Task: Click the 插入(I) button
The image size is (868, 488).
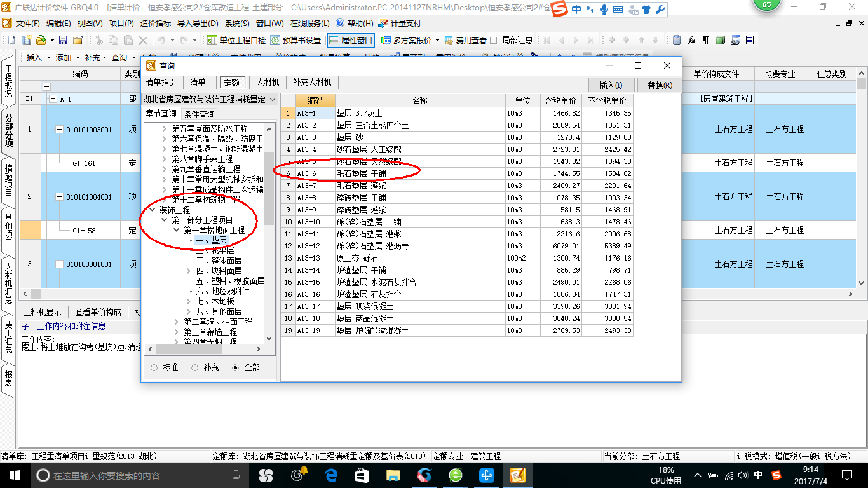Action: [611, 85]
